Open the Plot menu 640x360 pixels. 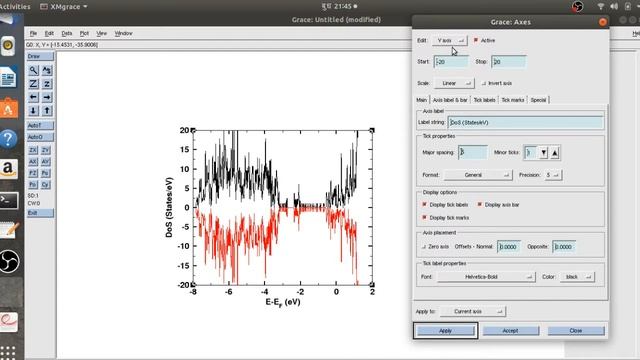click(x=84, y=33)
